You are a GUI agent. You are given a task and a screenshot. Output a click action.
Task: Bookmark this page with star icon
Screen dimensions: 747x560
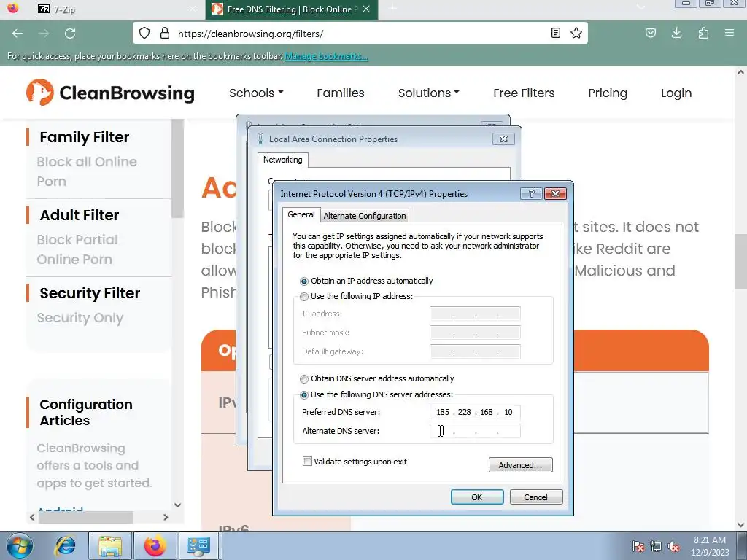pos(576,33)
